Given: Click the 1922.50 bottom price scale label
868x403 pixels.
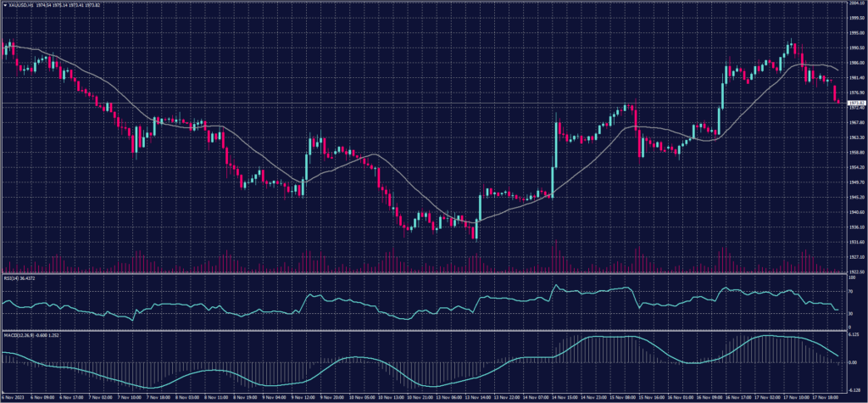Looking at the screenshot, I should point(854,271).
